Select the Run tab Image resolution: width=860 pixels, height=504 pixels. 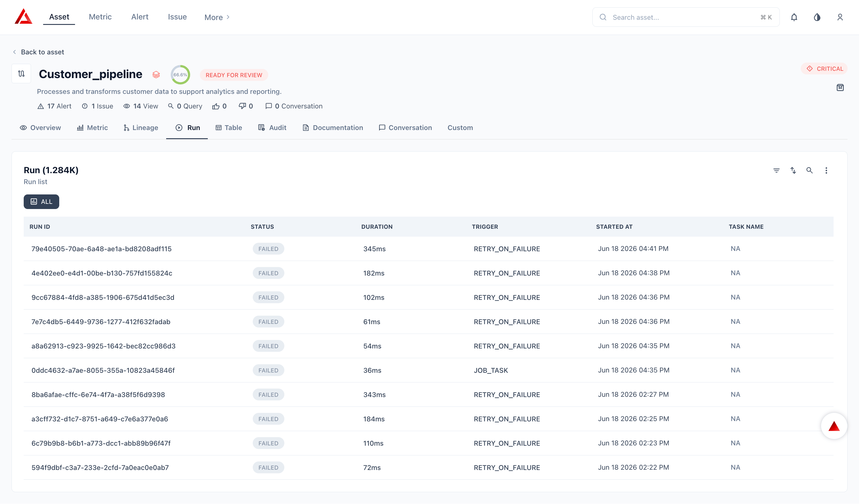188,128
